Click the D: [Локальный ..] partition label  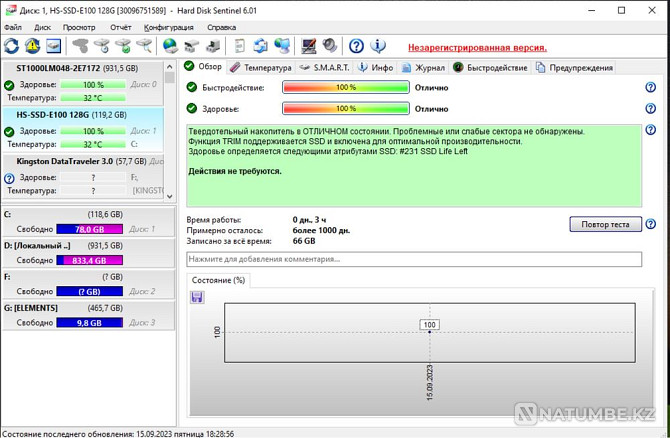pyautogui.click(x=37, y=246)
